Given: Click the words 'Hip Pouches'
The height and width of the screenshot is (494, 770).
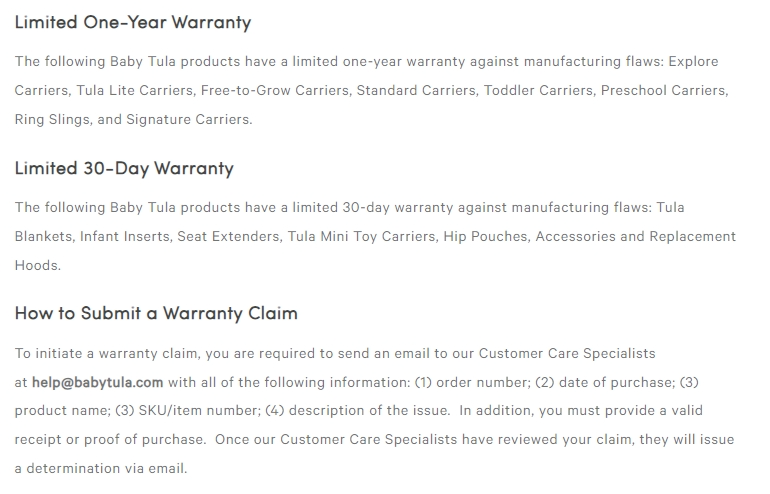Looking at the screenshot, I should pos(485,236).
